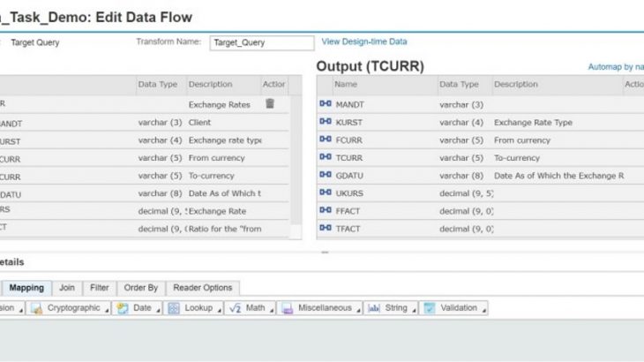Image resolution: width=644 pixels, height=362 pixels.
Task: Click the input Description column header
Action: tap(223, 85)
